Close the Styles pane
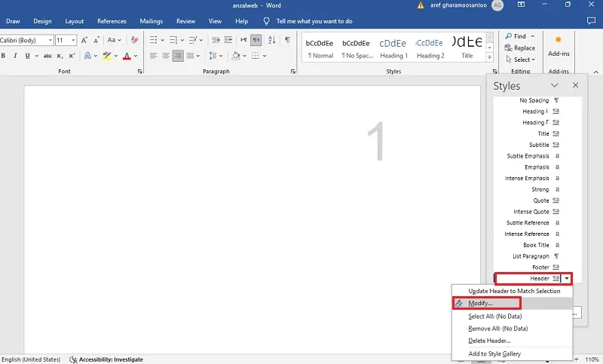 [575, 85]
